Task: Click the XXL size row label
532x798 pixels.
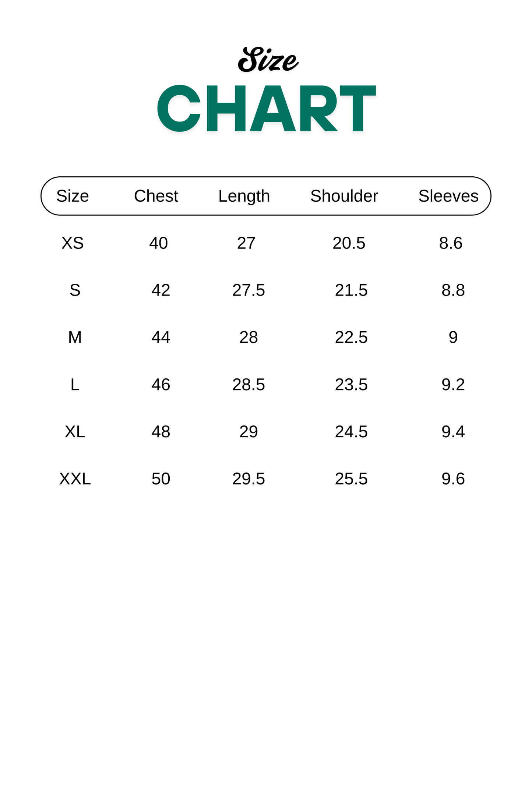Action: point(75,479)
